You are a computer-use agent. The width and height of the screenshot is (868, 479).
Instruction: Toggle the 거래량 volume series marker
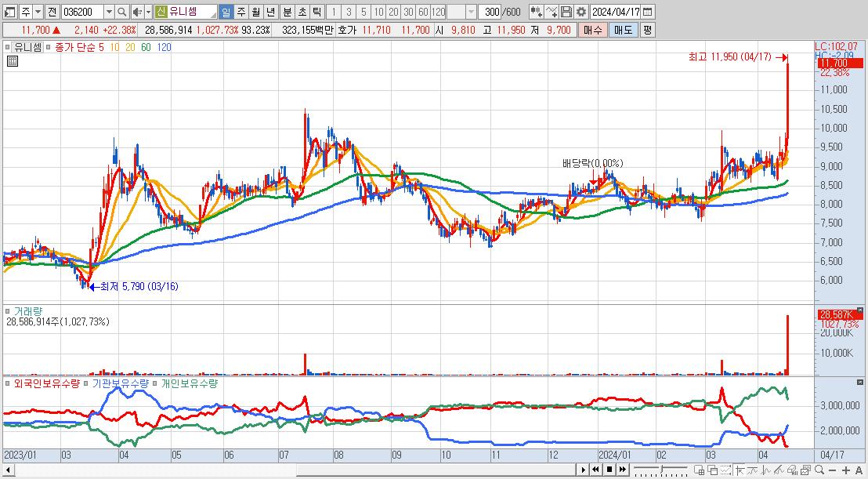(x=7, y=312)
